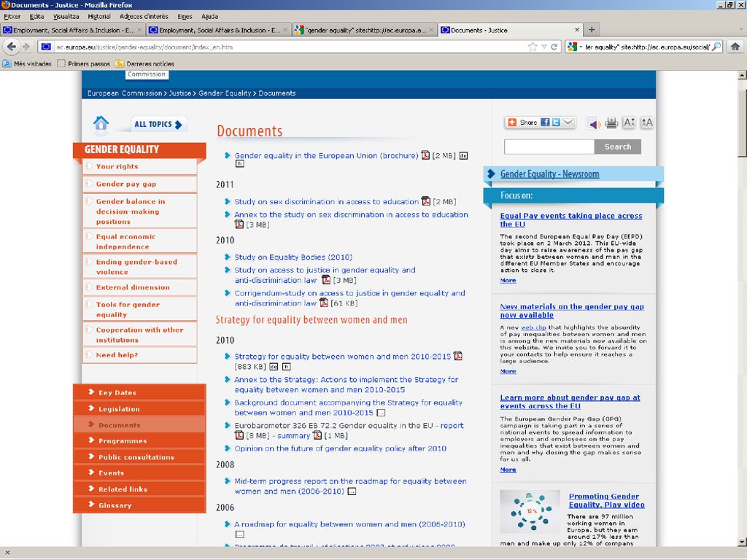Go to Glossary in the orange menu
This screenshot has width=747, height=560.
(x=115, y=505)
